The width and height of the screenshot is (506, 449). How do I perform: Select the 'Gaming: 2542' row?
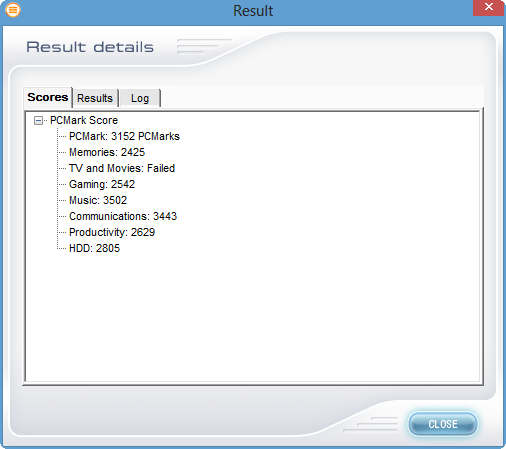point(102,184)
